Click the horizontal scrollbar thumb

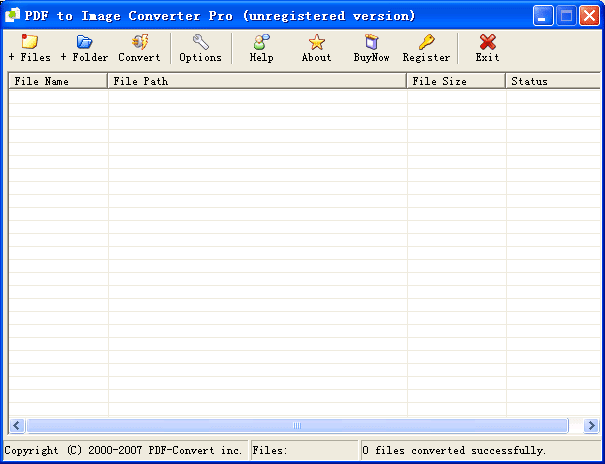pos(297,425)
